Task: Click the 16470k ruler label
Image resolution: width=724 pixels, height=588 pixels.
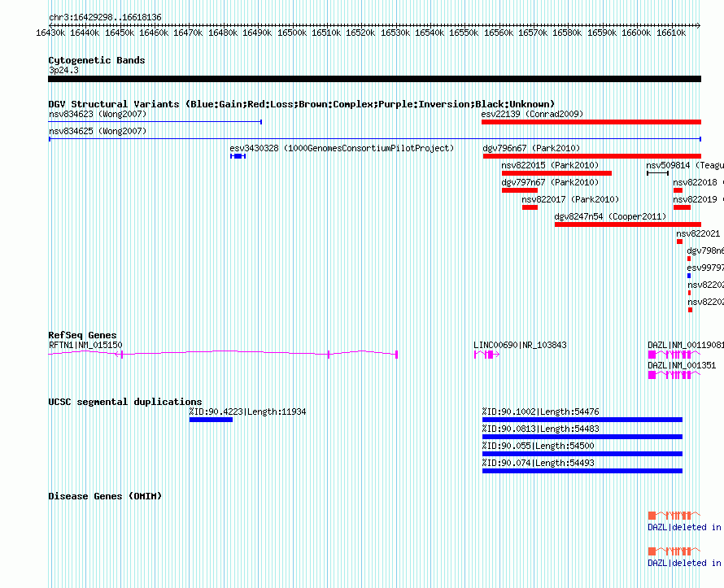Action: [x=188, y=33]
